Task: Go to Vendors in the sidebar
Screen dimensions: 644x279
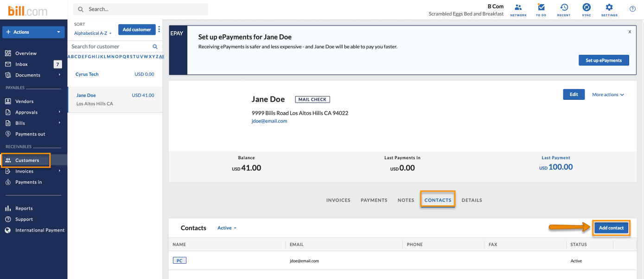Action: [25, 101]
